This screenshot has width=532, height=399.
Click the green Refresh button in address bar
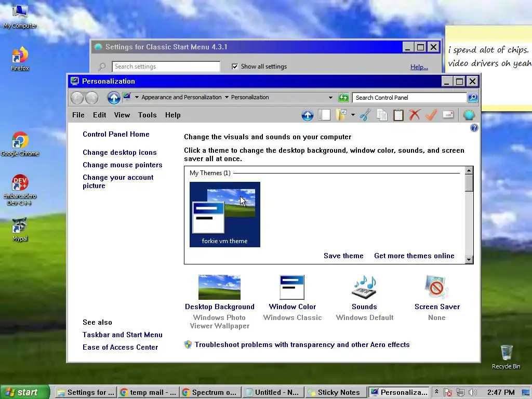343,98
